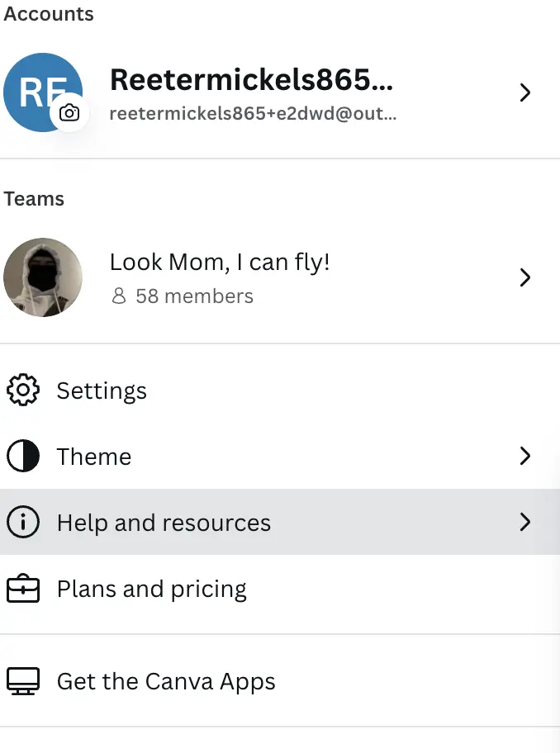Select the Theme menu entry text
The width and height of the screenshot is (560, 753).
[x=94, y=457]
